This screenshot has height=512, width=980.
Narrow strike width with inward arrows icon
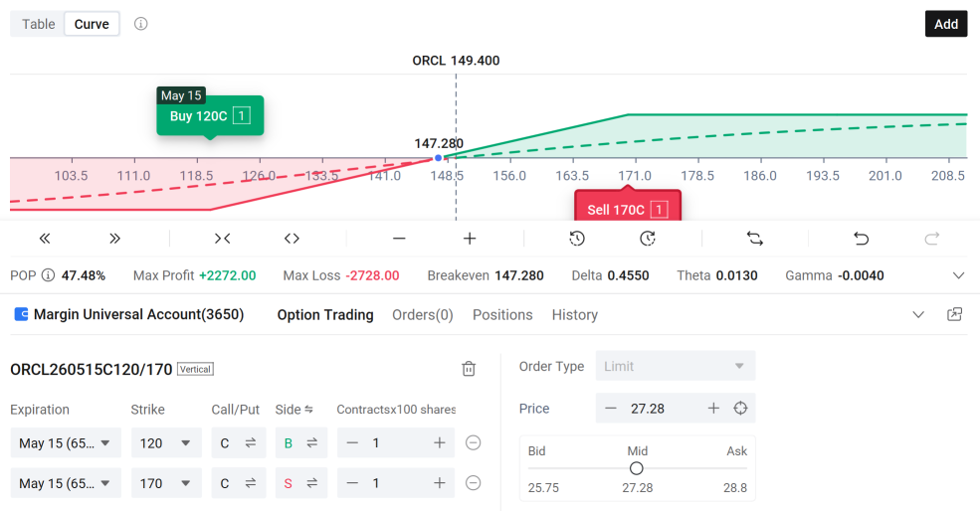pyautogui.click(x=223, y=239)
